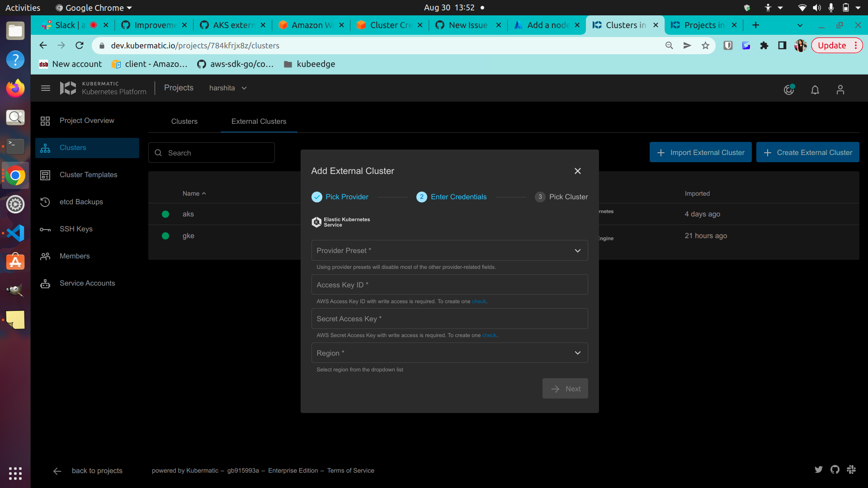
Task: Open Cluster Templates from the sidebar
Action: click(x=89, y=175)
